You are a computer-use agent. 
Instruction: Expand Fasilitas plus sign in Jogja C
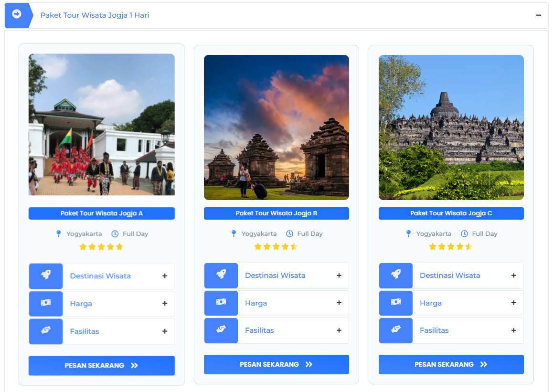tap(514, 330)
